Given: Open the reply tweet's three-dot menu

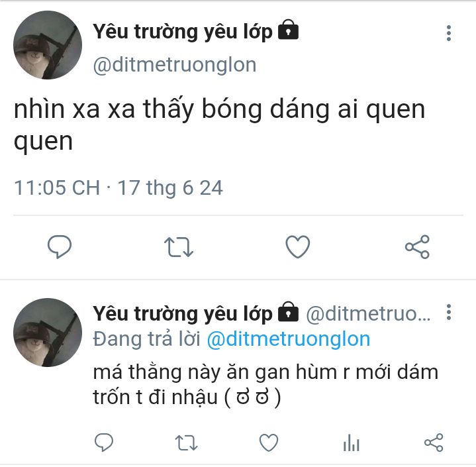Looking at the screenshot, I should 449,312.
